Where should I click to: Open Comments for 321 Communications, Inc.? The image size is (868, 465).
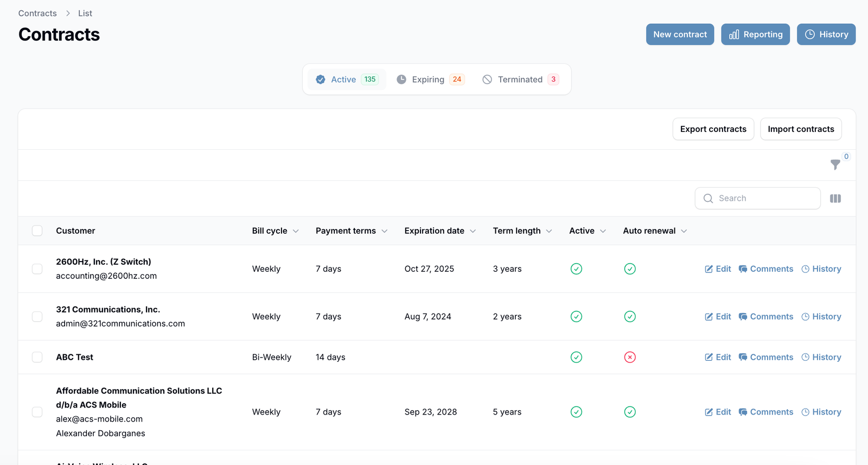point(765,317)
